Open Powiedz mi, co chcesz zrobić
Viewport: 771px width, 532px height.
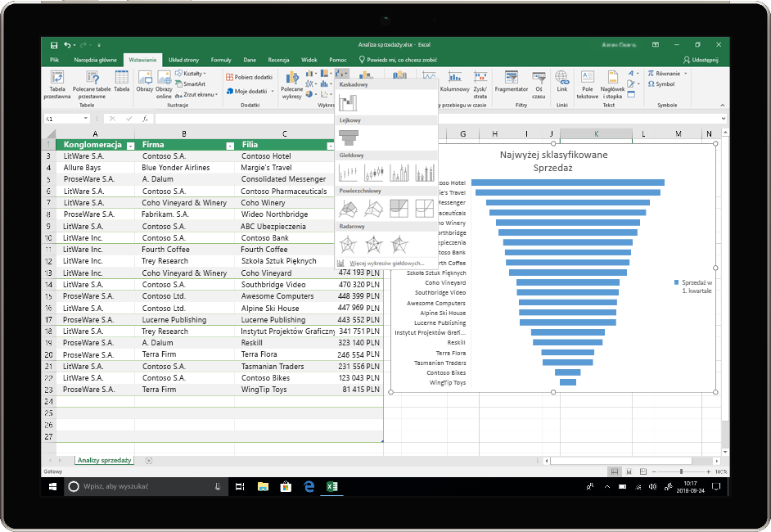pyautogui.click(x=399, y=60)
